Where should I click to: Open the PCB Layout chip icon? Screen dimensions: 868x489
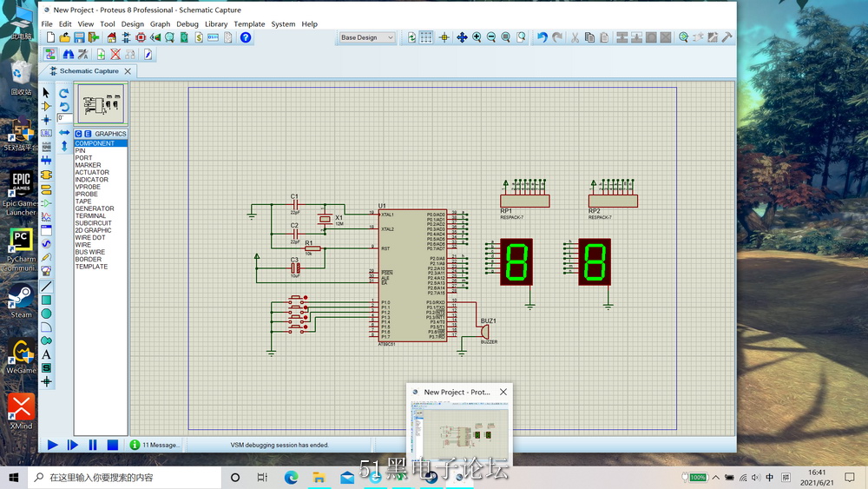click(x=141, y=37)
